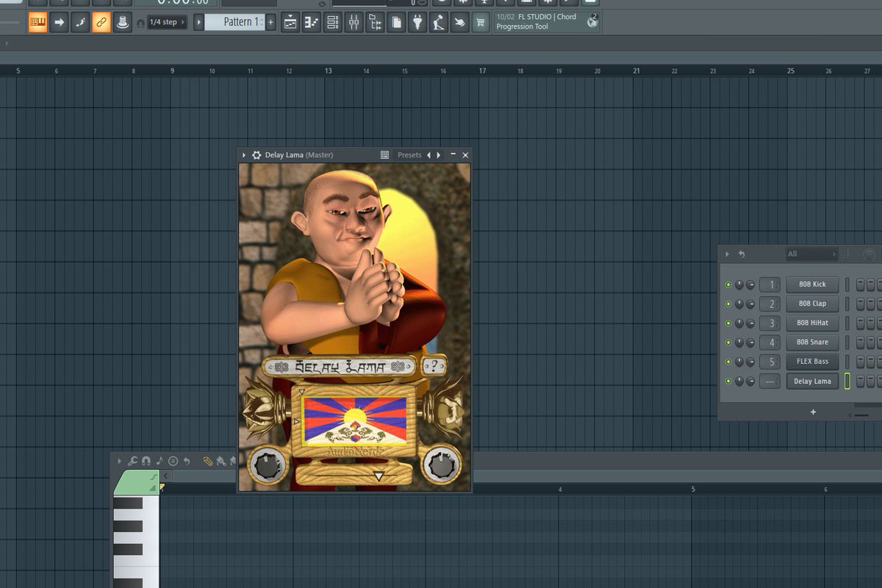Click the bird-shaped toolbar icon
The width and height of the screenshot is (882, 588).
pyautogui.click(x=460, y=22)
